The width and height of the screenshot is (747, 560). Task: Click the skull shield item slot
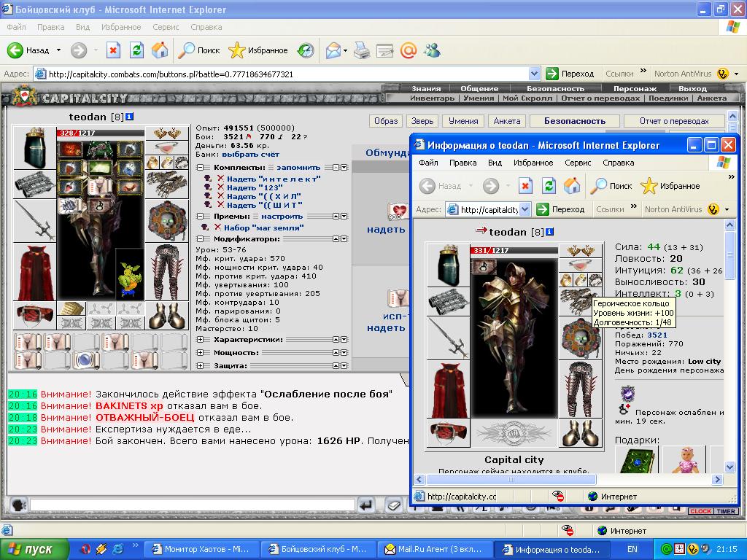(167, 220)
